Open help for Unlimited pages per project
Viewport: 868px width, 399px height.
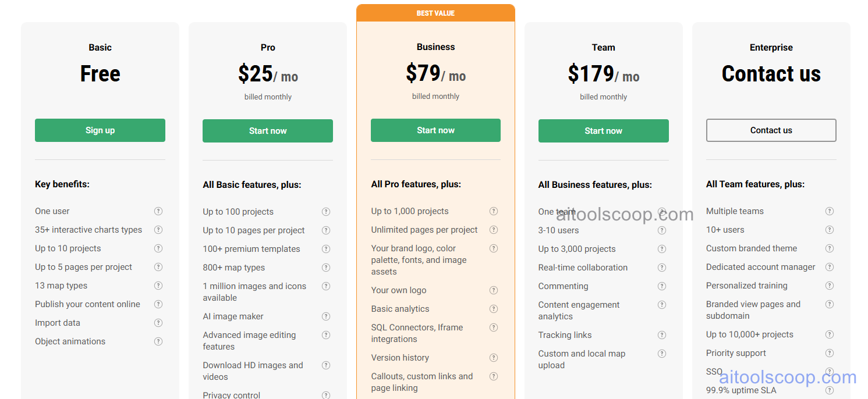point(494,230)
